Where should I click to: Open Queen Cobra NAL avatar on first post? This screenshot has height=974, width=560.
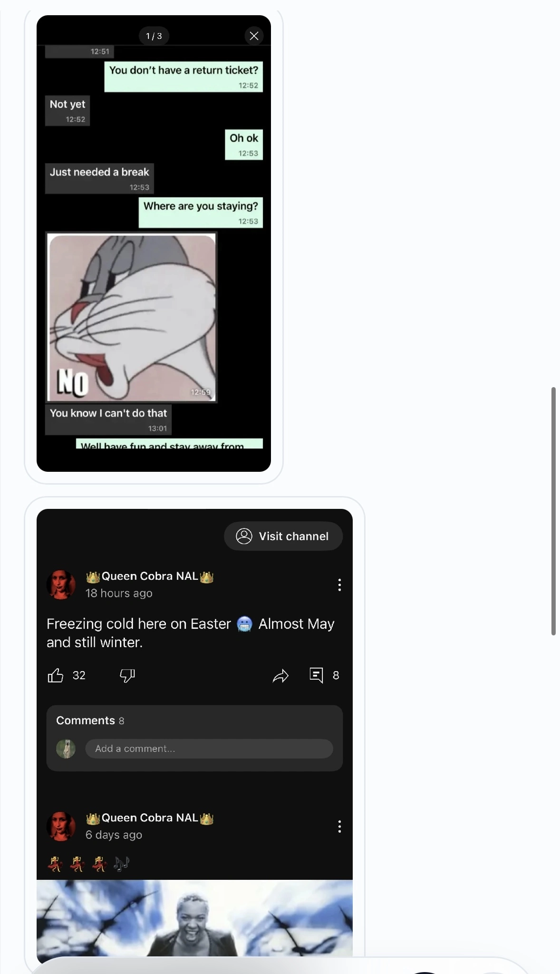(x=61, y=584)
